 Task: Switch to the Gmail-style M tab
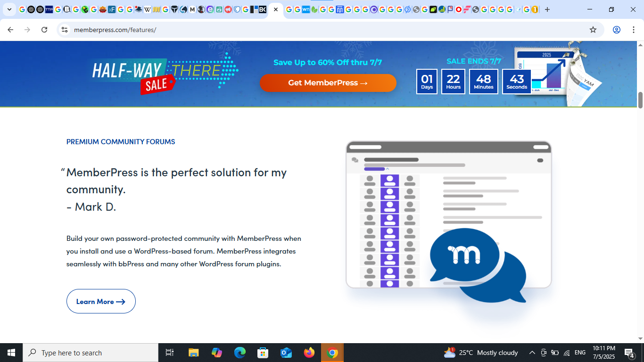point(192,9)
